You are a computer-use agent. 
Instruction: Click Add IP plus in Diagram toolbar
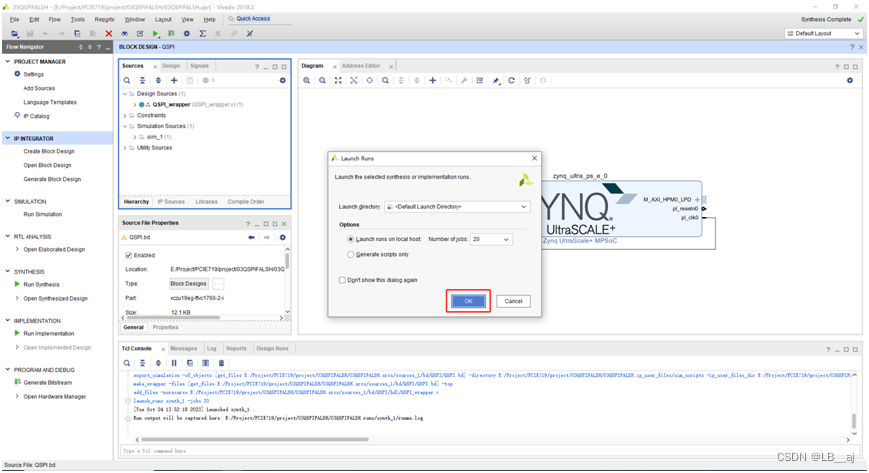433,80
